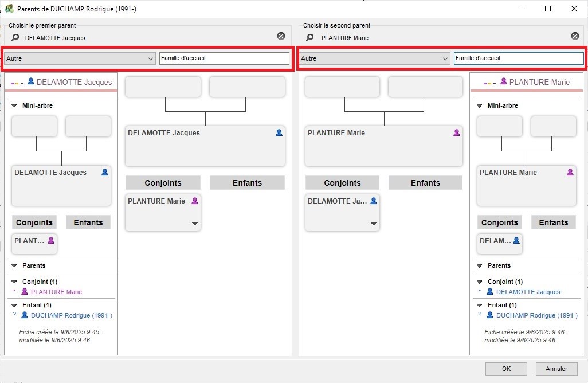Open the DELAMOTTE Jacques link under first parent

pos(56,38)
